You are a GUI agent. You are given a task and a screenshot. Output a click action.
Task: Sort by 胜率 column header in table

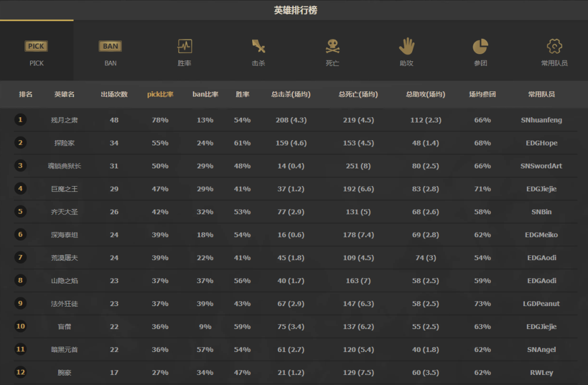pos(242,94)
